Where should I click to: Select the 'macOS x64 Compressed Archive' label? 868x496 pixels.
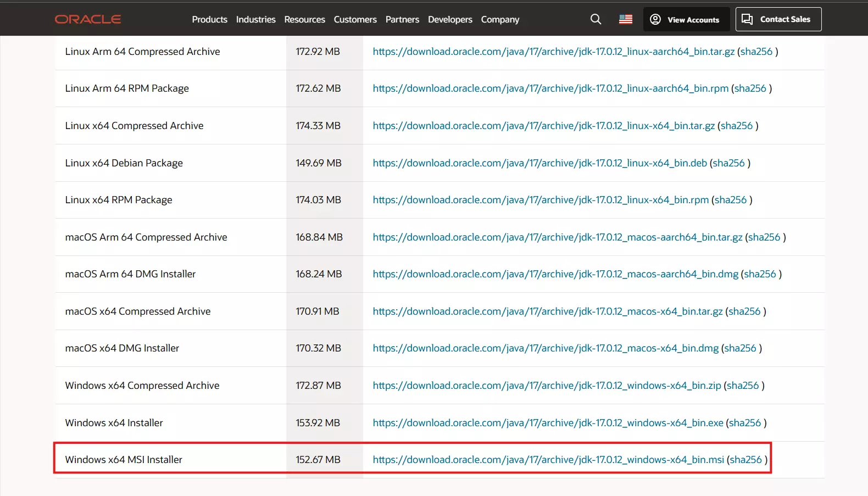[x=138, y=311]
